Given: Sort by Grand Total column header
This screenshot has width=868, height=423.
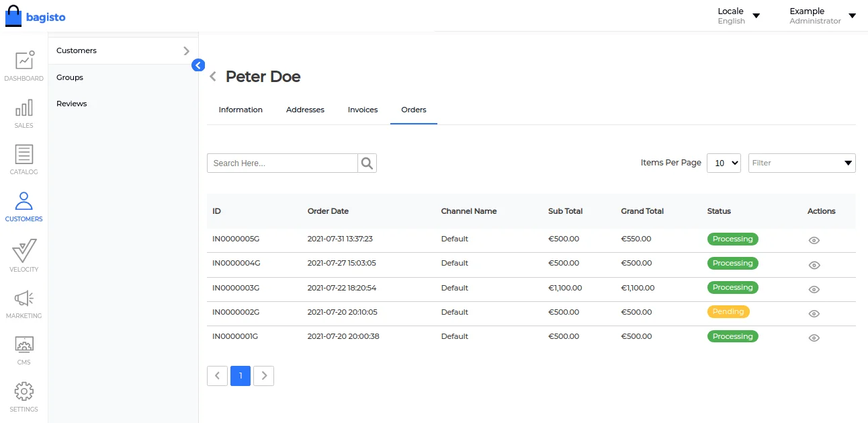Looking at the screenshot, I should [x=642, y=211].
